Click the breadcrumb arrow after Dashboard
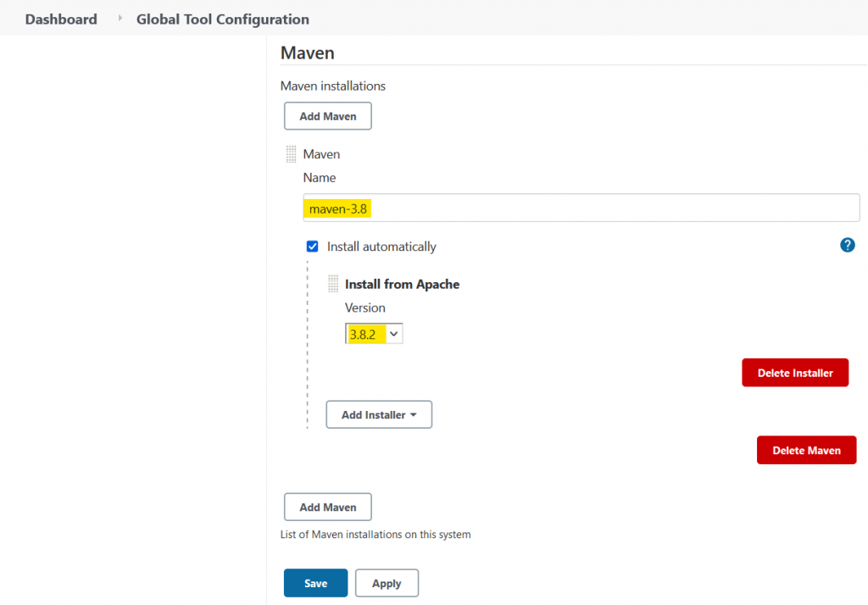The width and height of the screenshot is (868, 605). pos(120,19)
